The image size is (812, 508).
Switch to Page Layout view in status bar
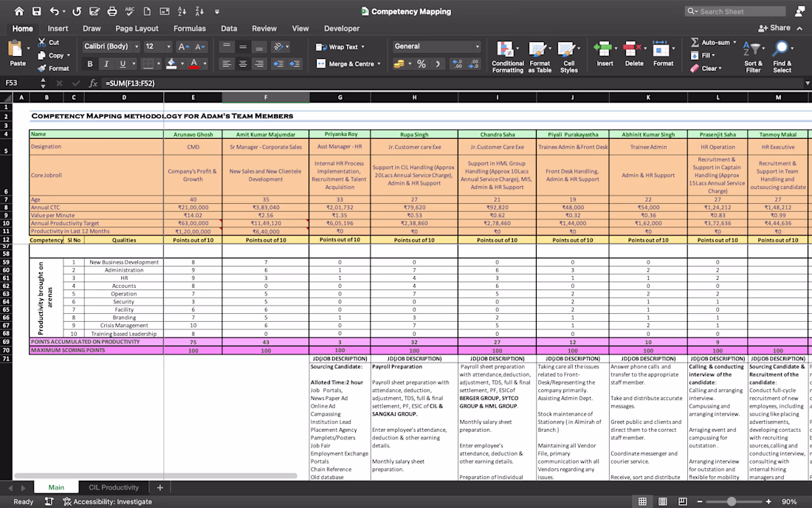(x=662, y=501)
